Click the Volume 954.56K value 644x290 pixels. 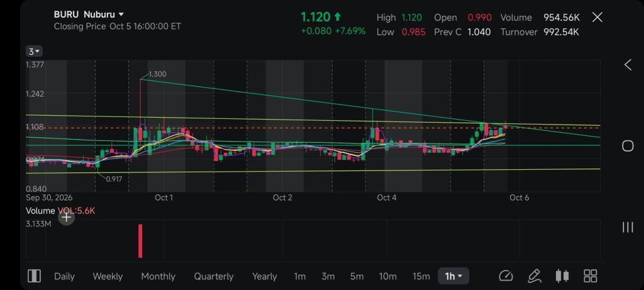point(562,18)
